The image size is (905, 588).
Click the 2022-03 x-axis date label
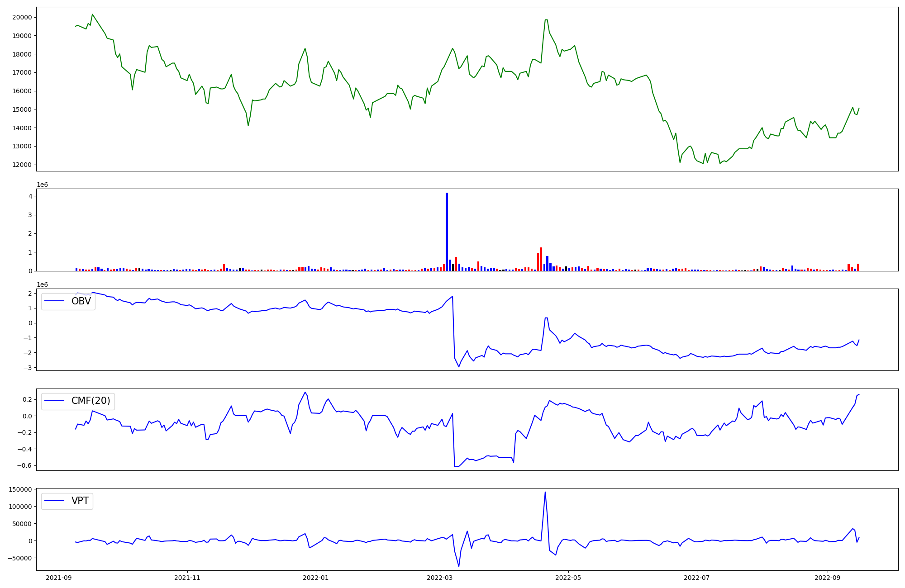(x=440, y=577)
